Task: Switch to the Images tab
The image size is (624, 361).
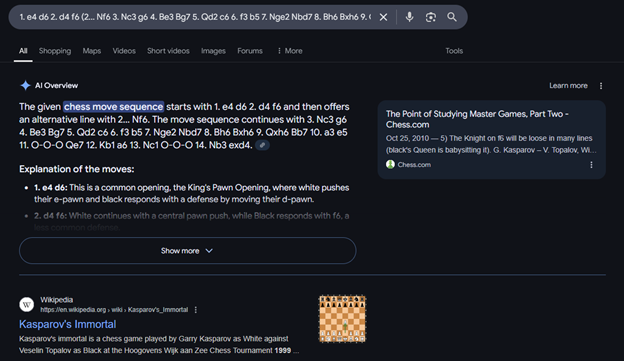Action: [x=213, y=51]
